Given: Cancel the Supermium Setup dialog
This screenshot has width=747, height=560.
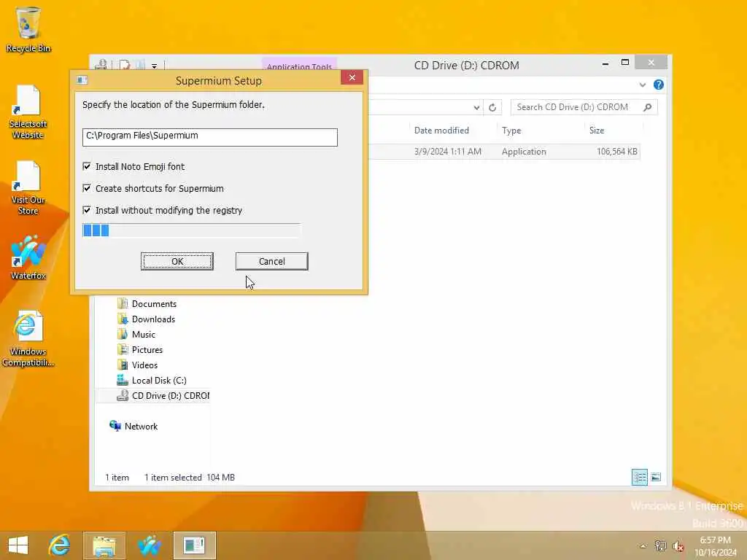Looking at the screenshot, I should [271, 262].
